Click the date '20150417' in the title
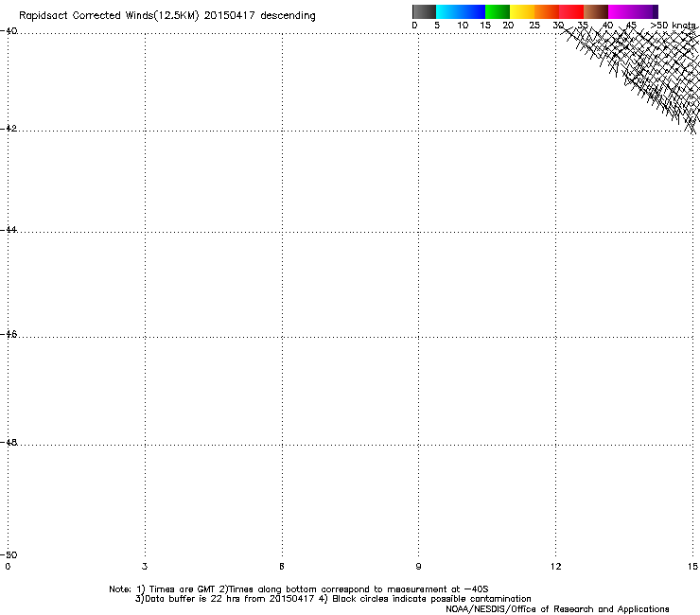The height and width of the screenshot is (615, 700). coord(230,16)
